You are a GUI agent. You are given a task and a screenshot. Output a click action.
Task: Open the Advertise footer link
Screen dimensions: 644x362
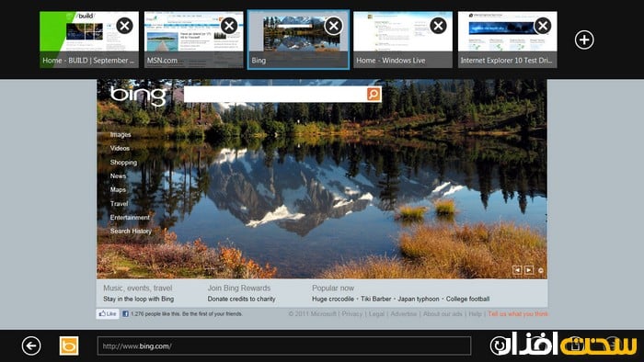click(x=403, y=313)
